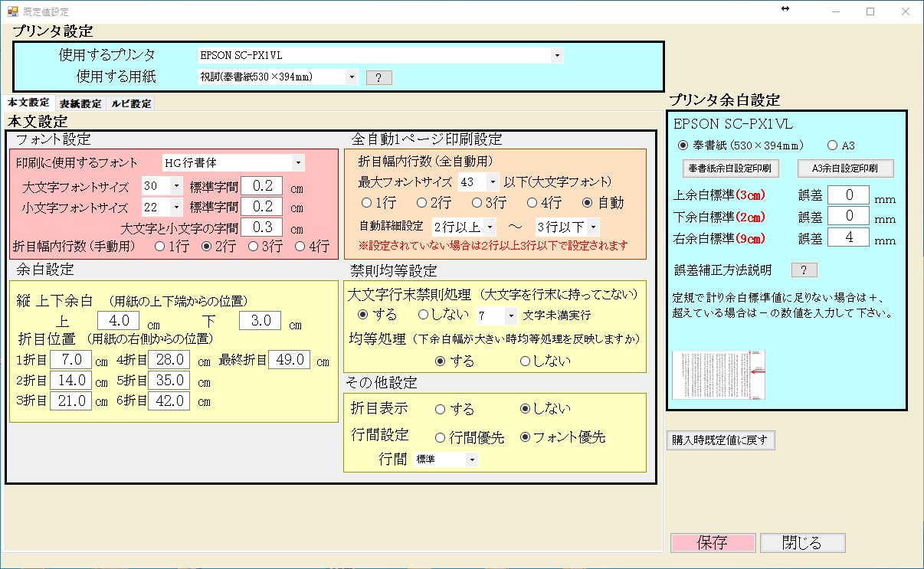The height and width of the screenshot is (569, 924).
Task: Open 大文字フォントサイズ dropdown
Action: (177, 185)
